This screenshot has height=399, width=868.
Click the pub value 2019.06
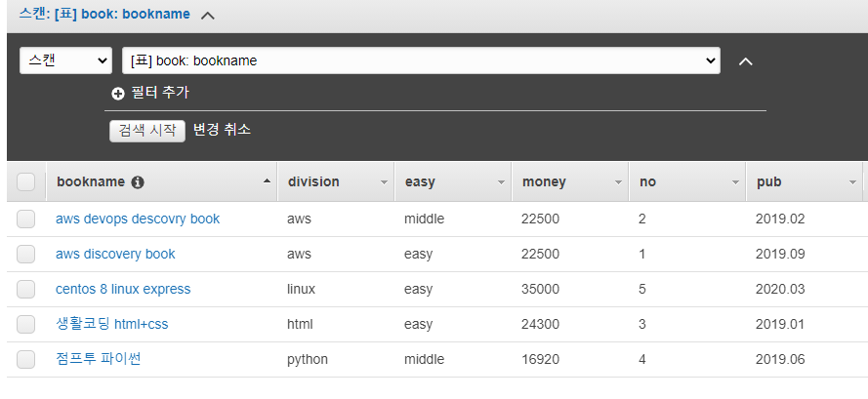780,360
